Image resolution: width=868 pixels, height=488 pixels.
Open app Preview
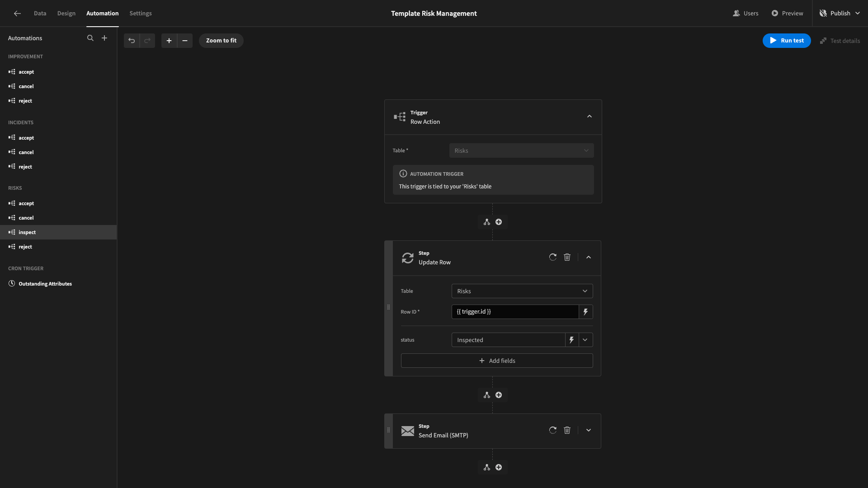click(x=788, y=14)
